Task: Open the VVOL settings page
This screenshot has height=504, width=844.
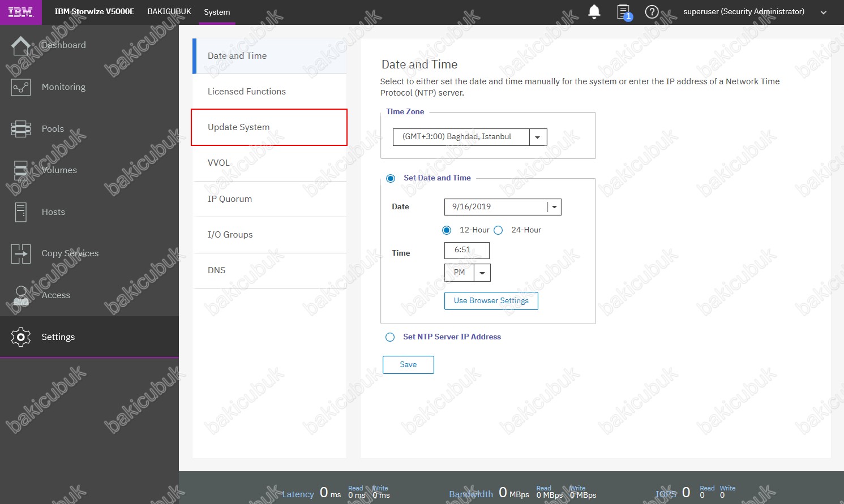Action: (x=269, y=163)
